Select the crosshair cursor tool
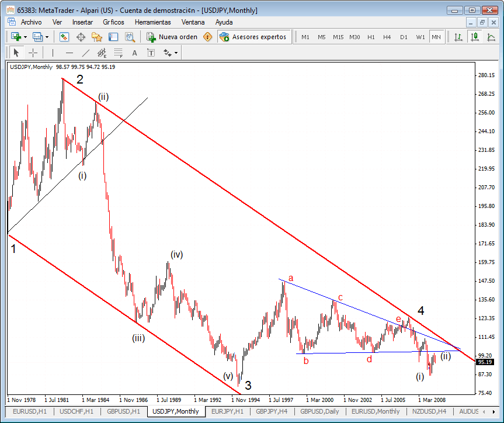The width and height of the screenshot is (504, 423). 33,53
